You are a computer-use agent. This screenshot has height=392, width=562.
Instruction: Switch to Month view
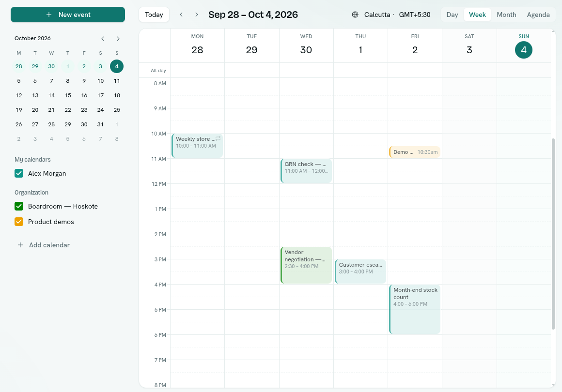coord(506,15)
